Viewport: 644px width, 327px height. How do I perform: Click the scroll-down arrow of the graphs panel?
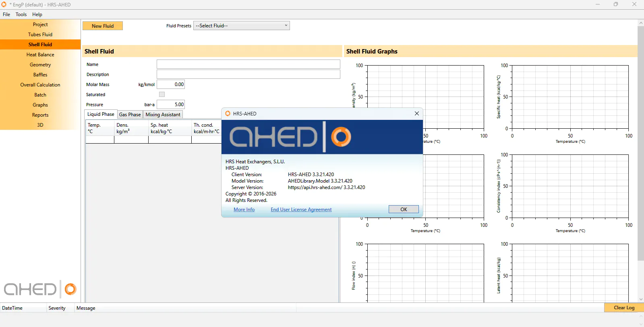tap(641, 299)
